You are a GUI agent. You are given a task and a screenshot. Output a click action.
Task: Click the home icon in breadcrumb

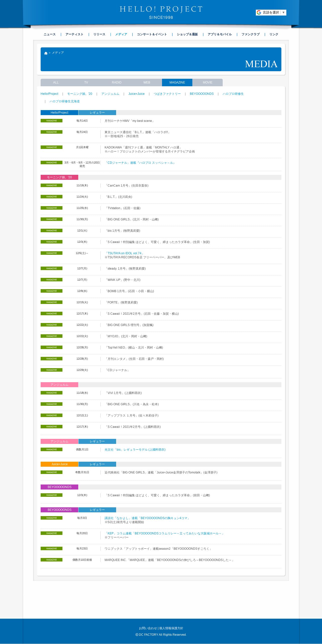[46, 53]
